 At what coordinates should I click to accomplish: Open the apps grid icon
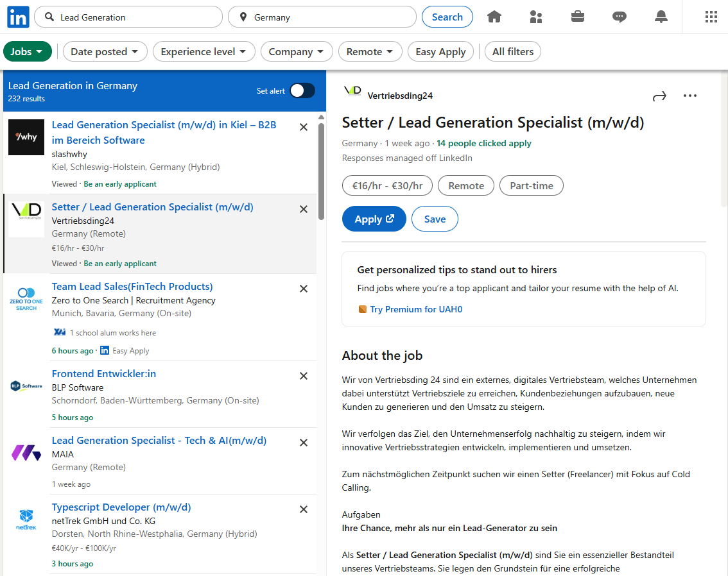pos(711,17)
